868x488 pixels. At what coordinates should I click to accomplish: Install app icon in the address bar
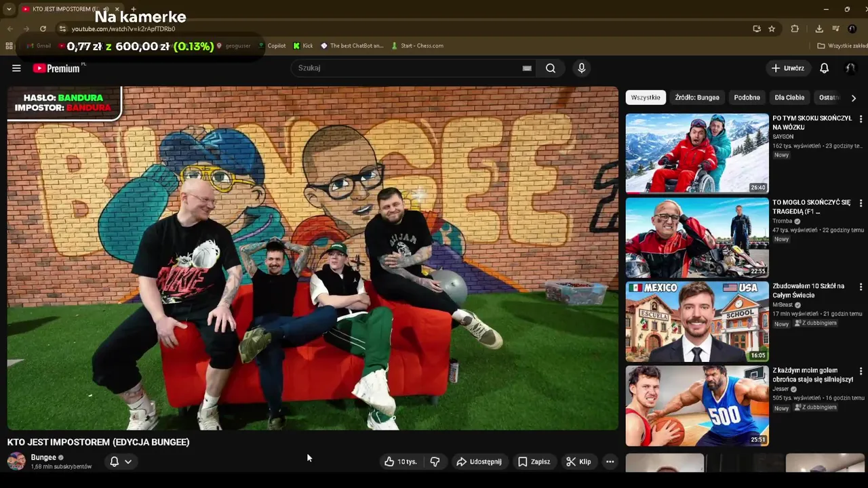click(757, 28)
